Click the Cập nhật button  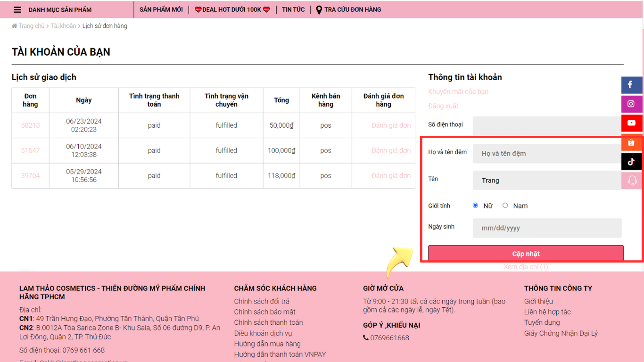(526, 254)
